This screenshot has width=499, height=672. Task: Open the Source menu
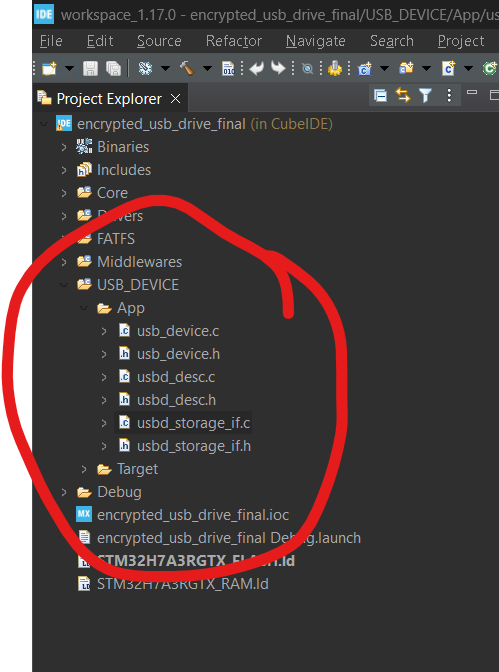point(159,41)
